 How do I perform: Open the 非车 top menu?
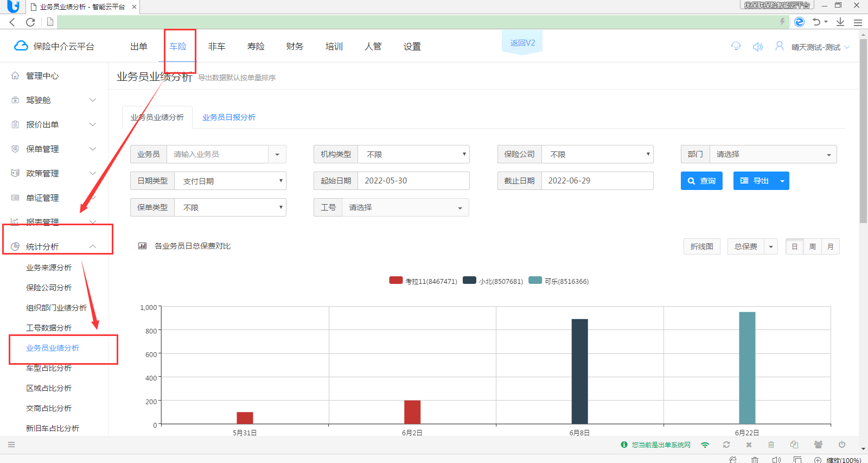pos(217,47)
